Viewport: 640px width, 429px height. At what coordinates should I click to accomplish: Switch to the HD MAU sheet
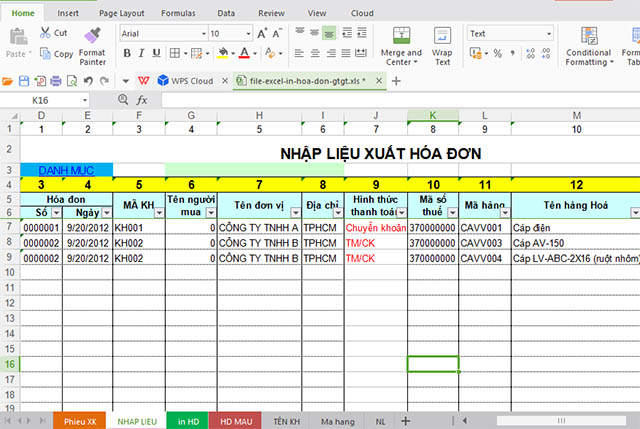click(x=236, y=421)
